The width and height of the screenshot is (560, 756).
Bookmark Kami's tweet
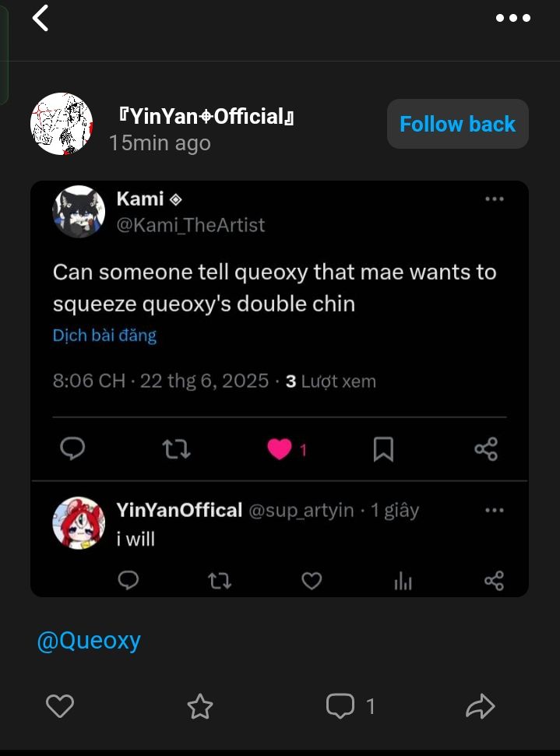coord(383,449)
